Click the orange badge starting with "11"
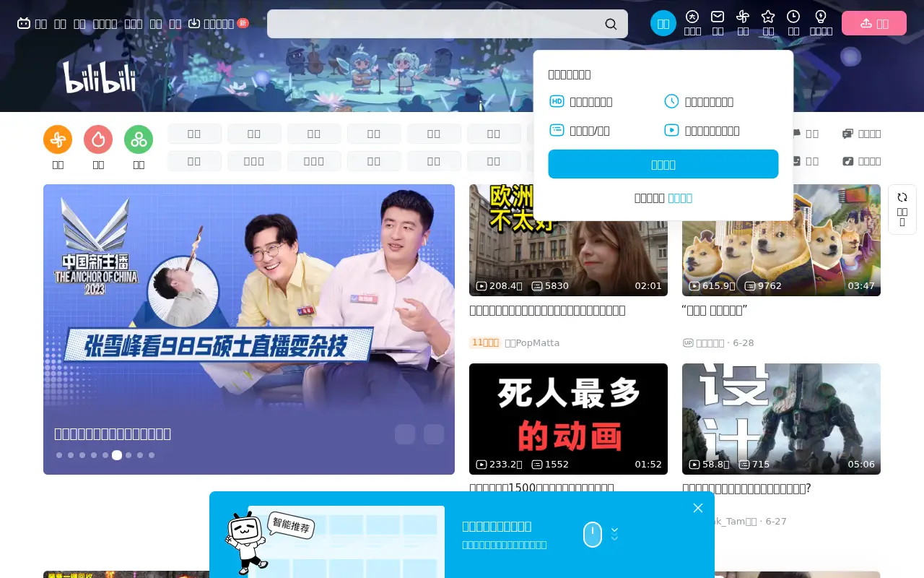 click(485, 342)
